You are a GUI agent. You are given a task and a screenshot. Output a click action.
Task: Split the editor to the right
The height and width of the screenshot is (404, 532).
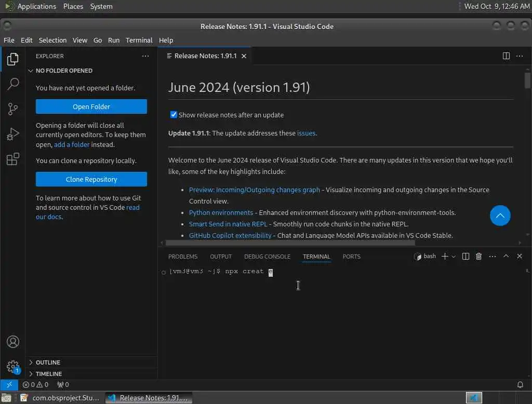click(506, 56)
